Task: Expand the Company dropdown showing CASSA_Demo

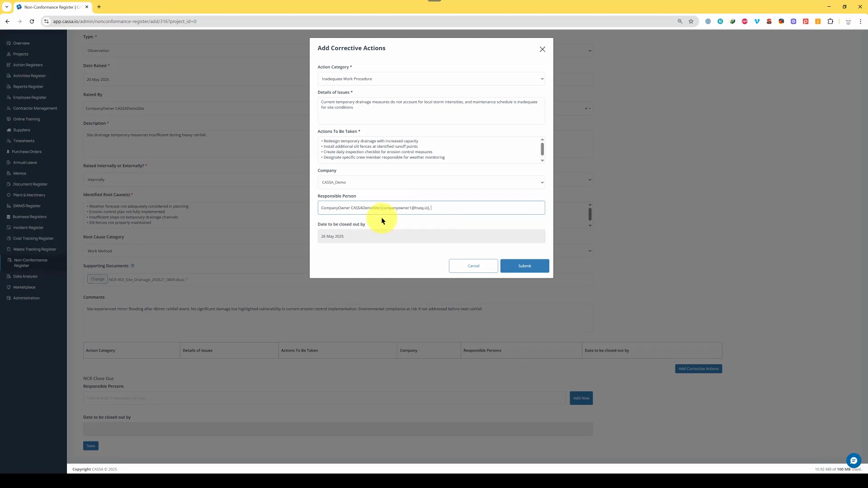Action: [x=431, y=182]
